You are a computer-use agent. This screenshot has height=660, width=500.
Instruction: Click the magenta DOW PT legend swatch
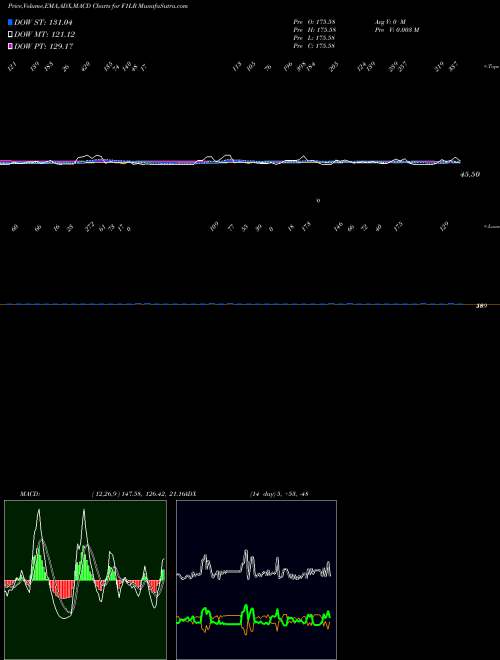pos(10,46)
